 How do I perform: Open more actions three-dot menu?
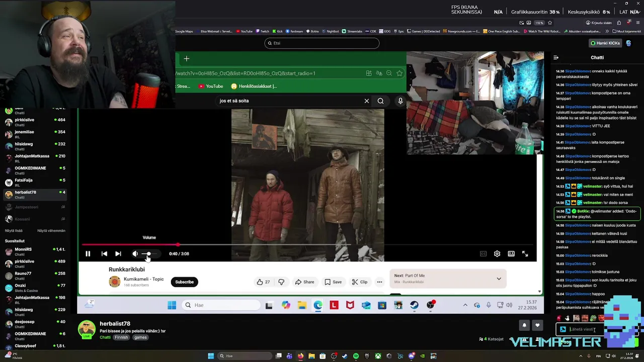pos(379,282)
